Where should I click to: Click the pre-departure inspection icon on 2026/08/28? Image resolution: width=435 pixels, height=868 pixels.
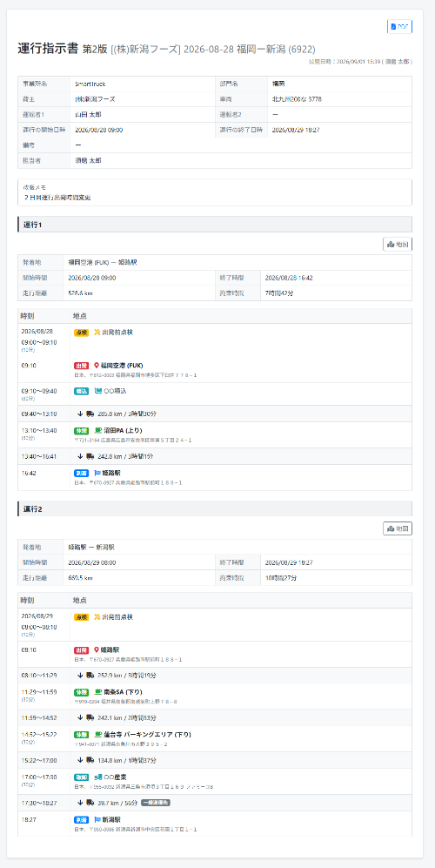[97, 333]
